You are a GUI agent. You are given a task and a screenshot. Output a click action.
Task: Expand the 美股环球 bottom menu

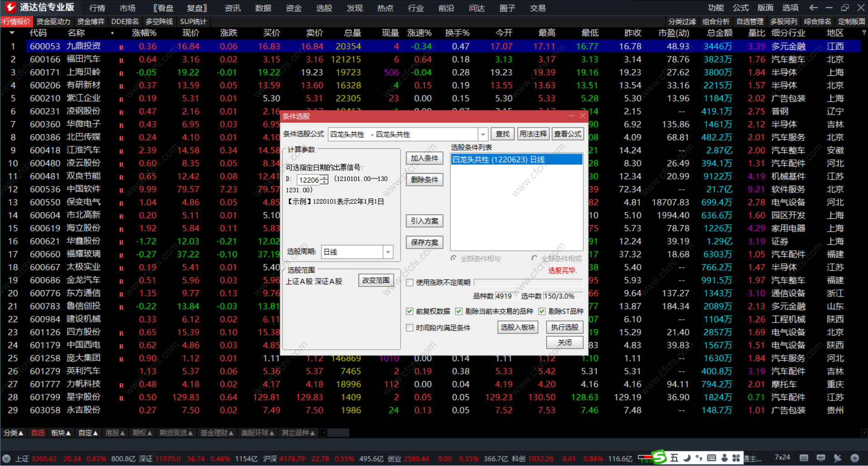(258, 433)
